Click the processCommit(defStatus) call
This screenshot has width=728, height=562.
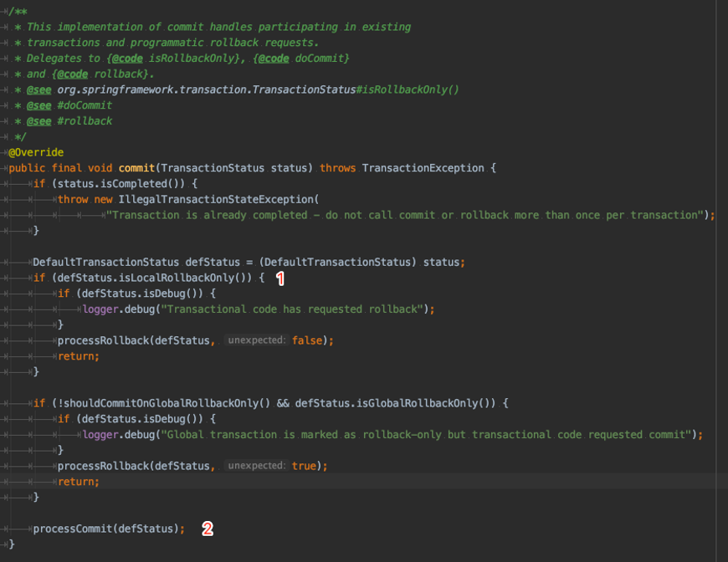coord(106,529)
